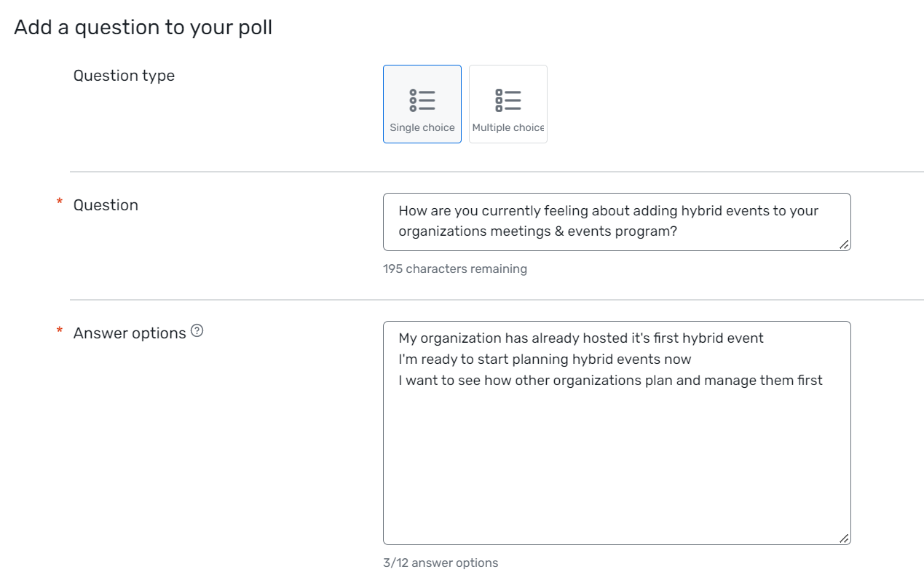The height and width of the screenshot is (580, 924).
Task: Switch question type to Multiple choice
Action: [508, 104]
